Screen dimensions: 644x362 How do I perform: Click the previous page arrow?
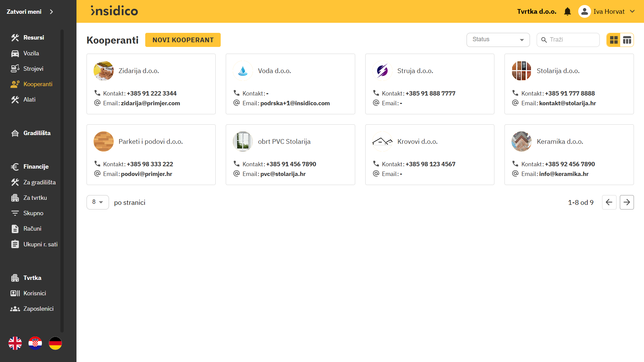[x=609, y=202]
